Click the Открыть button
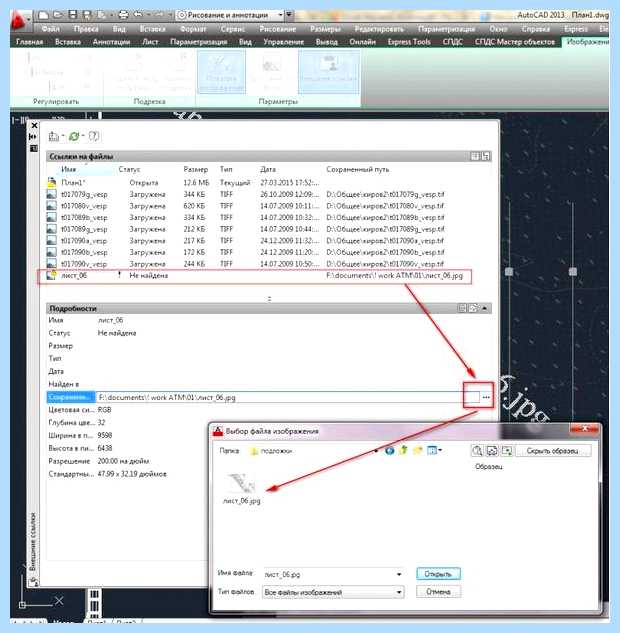The image size is (620, 633). pyautogui.click(x=438, y=574)
